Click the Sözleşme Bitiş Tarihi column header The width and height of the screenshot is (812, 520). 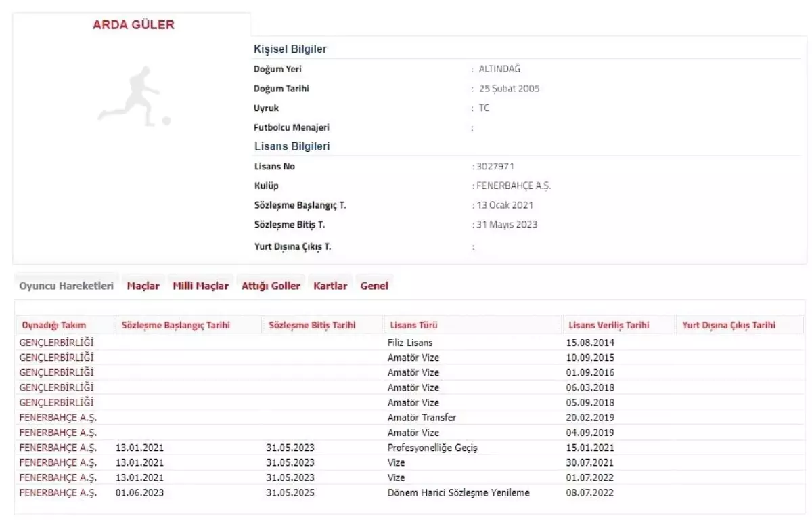311,325
